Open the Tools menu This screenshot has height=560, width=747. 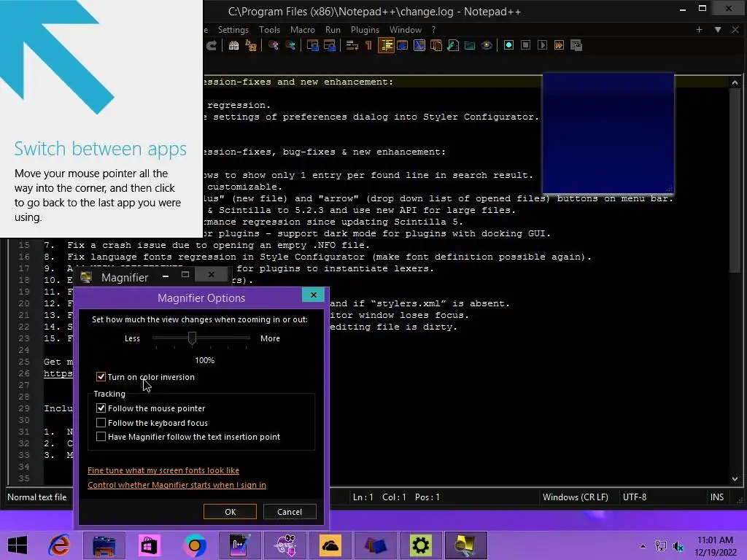(x=270, y=29)
